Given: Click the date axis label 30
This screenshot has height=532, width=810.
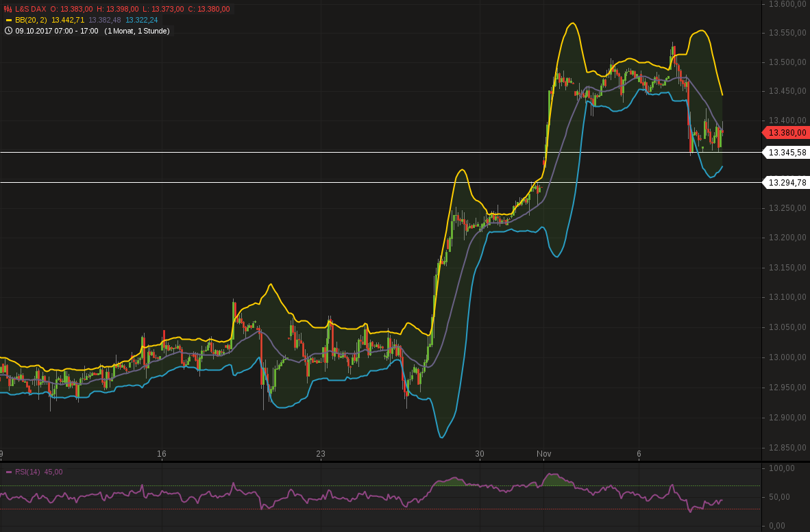Looking at the screenshot, I should (x=480, y=454).
